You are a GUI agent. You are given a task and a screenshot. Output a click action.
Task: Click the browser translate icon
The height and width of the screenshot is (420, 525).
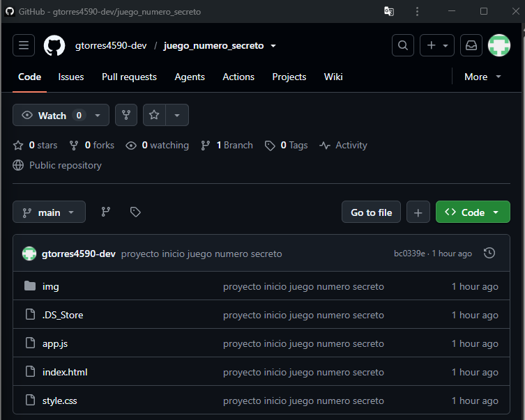pyautogui.click(x=389, y=11)
